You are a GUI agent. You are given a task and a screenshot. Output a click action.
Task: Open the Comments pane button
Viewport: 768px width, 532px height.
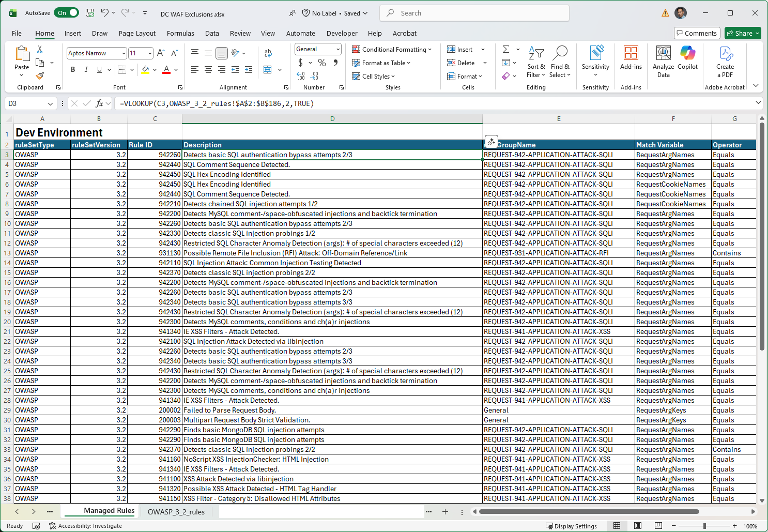(697, 33)
